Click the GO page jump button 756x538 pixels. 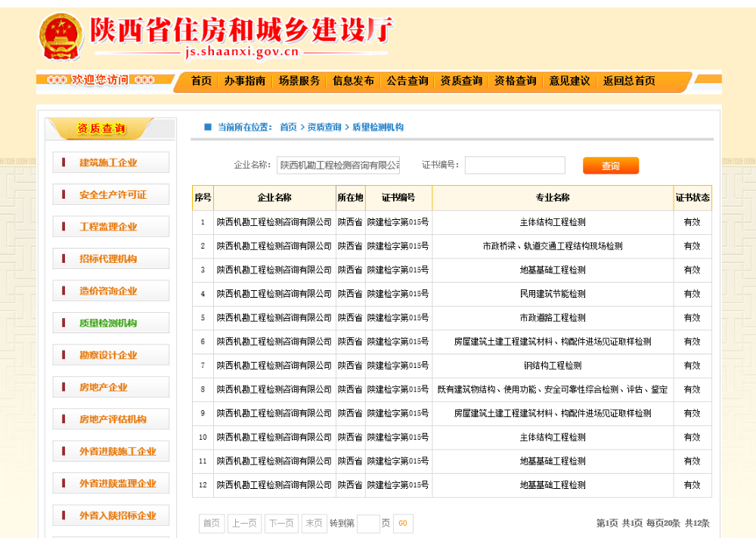(x=403, y=523)
